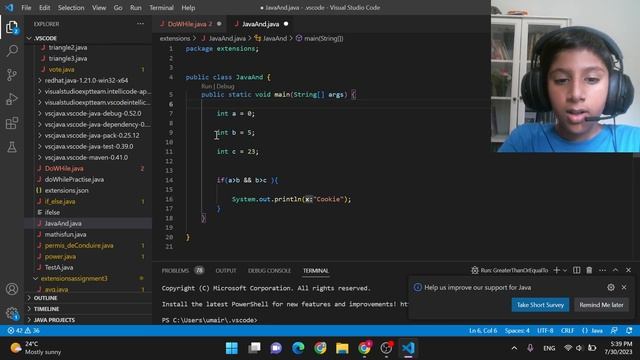Change UTF-8 encoding in status bar
640x360 pixels.
(x=545, y=331)
